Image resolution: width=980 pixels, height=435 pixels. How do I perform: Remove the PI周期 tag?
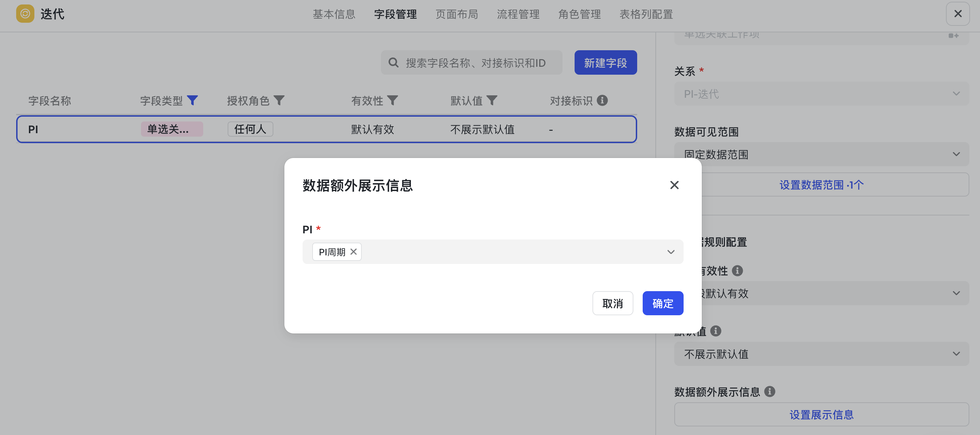pyautogui.click(x=353, y=252)
